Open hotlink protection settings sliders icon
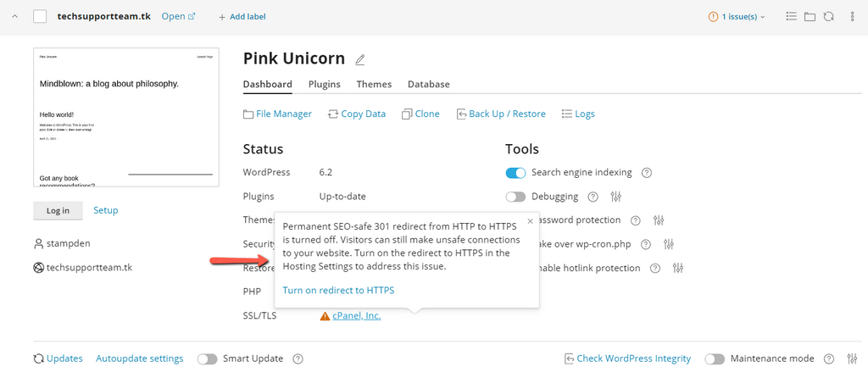The width and height of the screenshot is (868, 378). pyautogui.click(x=678, y=269)
